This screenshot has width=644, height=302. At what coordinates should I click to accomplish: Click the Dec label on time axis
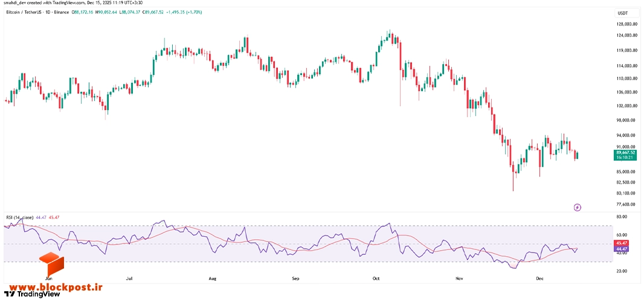(539, 278)
